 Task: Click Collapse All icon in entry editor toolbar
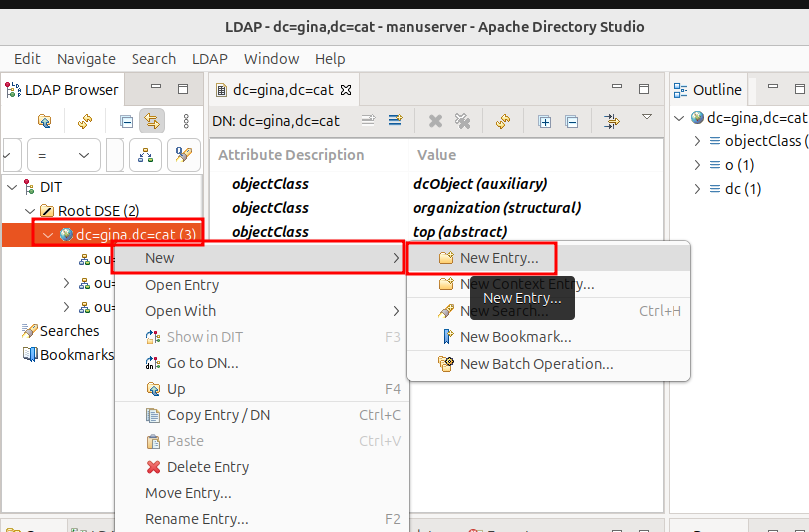pyautogui.click(x=572, y=121)
